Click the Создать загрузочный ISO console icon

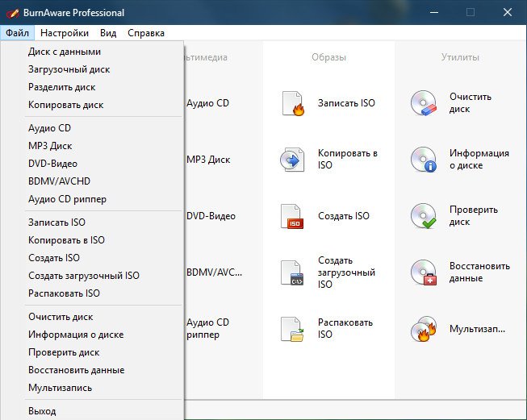(x=292, y=272)
